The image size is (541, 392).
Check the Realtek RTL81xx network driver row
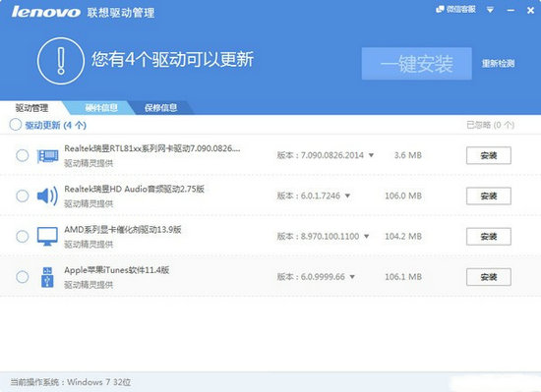[23, 155]
